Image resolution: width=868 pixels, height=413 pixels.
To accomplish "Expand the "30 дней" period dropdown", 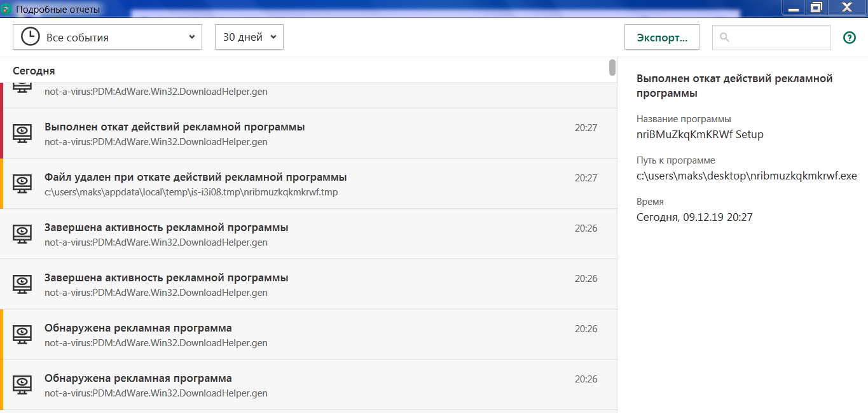I will 249,38.
